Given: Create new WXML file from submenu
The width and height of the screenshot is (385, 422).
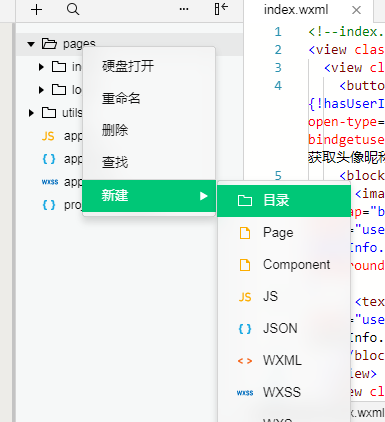Looking at the screenshot, I should [284, 361].
